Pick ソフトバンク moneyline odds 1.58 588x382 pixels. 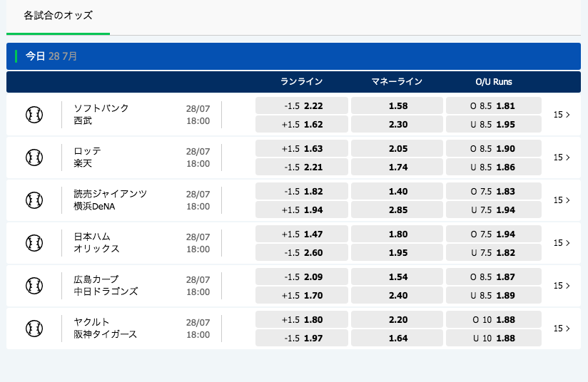tap(397, 105)
